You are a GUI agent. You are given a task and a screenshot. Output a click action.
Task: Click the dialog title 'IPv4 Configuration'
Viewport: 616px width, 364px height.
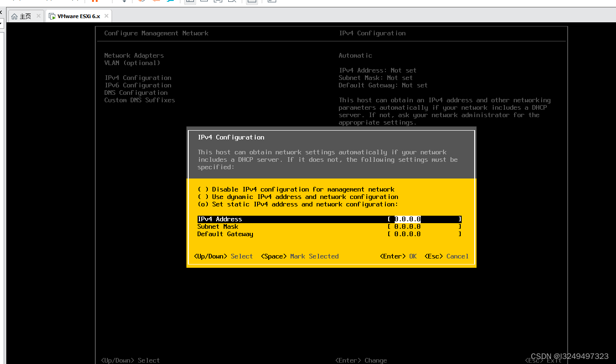[231, 138]
